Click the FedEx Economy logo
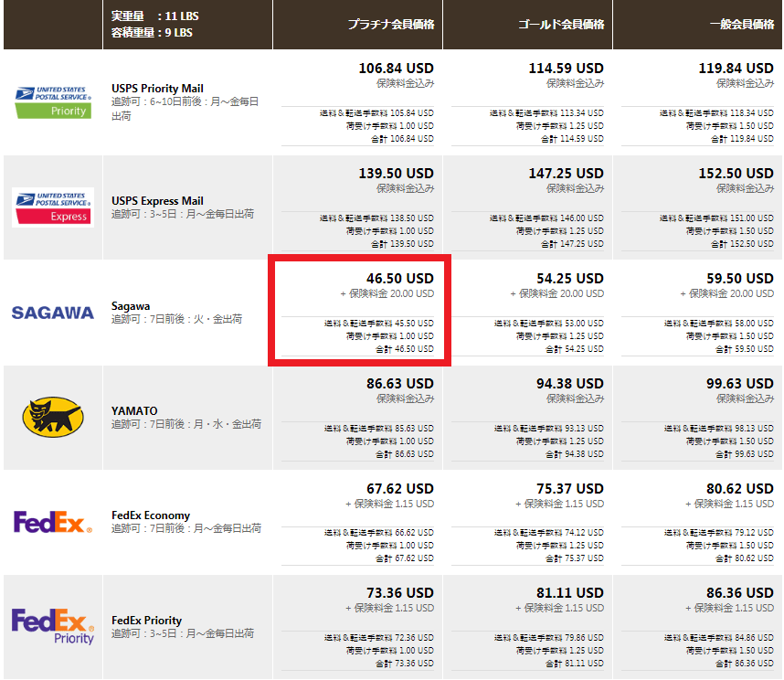Image resolution: width=784 pixels, height=680 pixels. (53, 522)
